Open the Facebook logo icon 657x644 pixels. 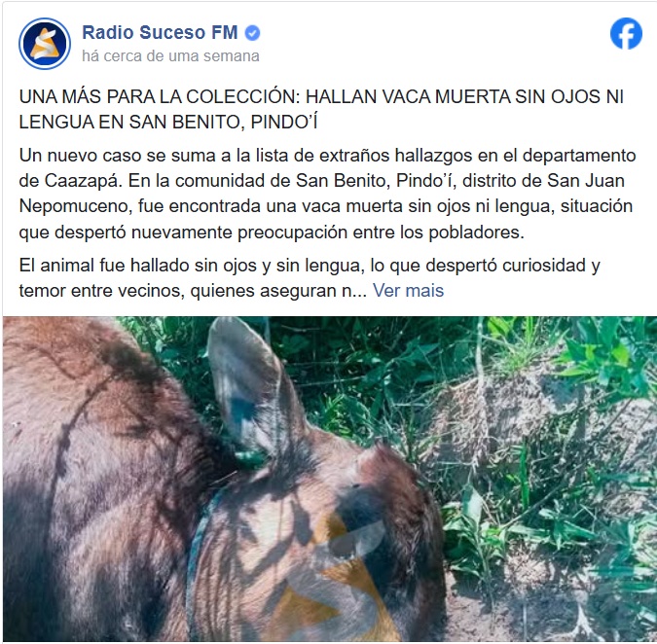(x=626, y=33)
